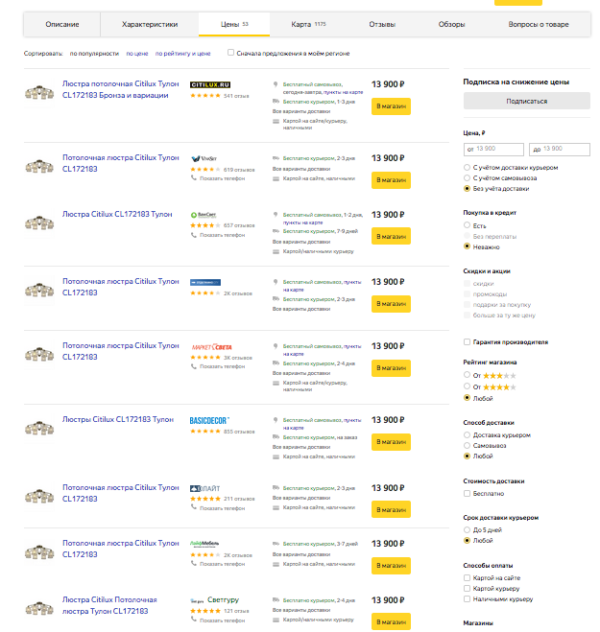The image size is (600, 632).
Task: Click phone icon under Маркет Света rating
Action: [x=194, y=366]
